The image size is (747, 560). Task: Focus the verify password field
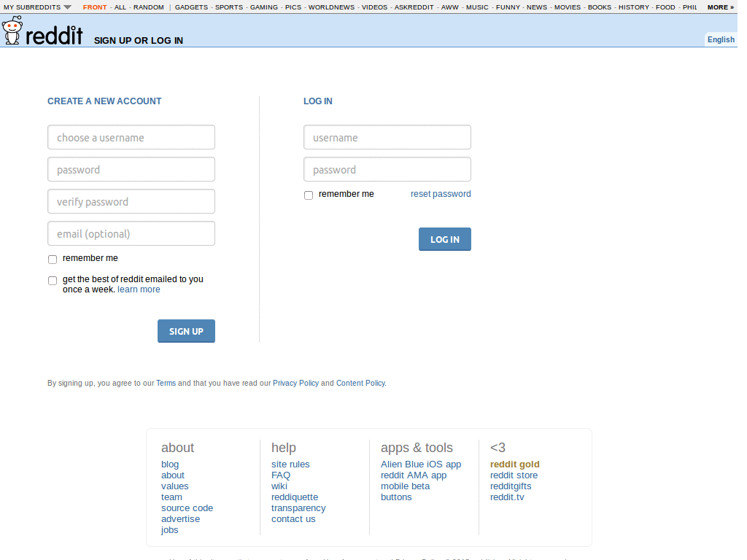(x=131, y=201)
